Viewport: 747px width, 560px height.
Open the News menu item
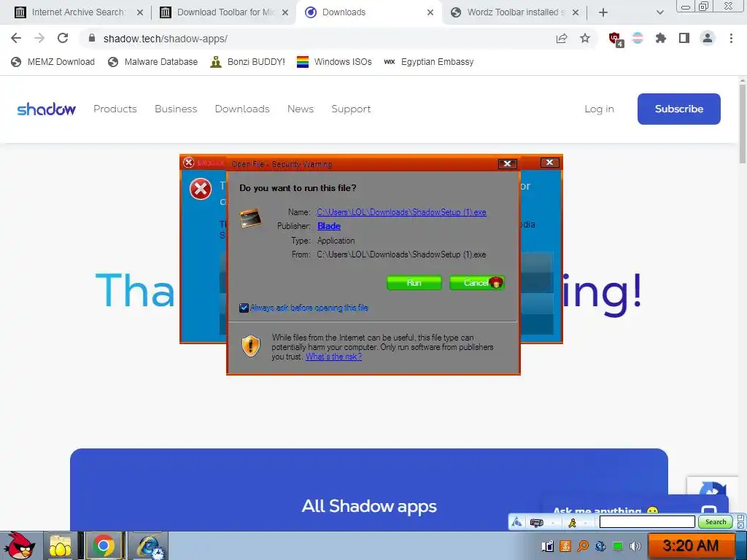tap(300, 109)
